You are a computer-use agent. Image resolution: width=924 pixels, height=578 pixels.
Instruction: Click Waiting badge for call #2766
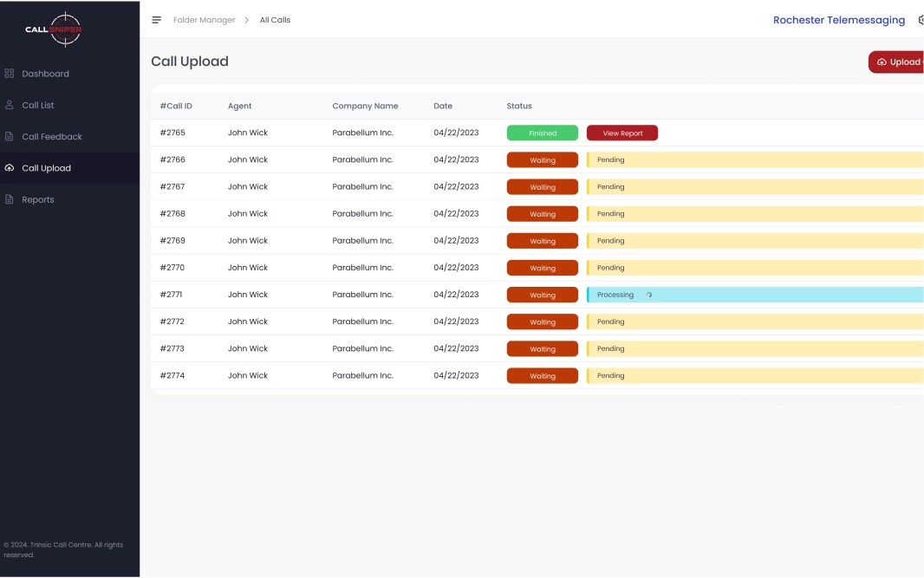(x=542, y=160)
